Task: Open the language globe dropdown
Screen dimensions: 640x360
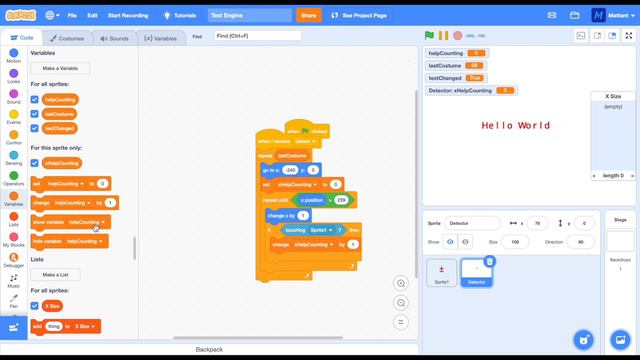Action: pyautogui.click(x=52, y=15)
